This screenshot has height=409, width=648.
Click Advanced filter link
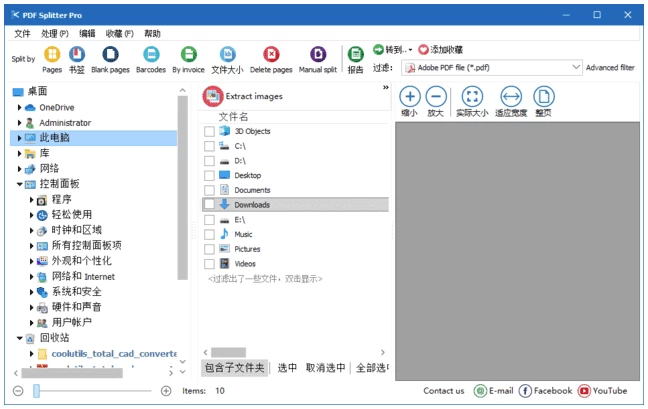point(610,67)
